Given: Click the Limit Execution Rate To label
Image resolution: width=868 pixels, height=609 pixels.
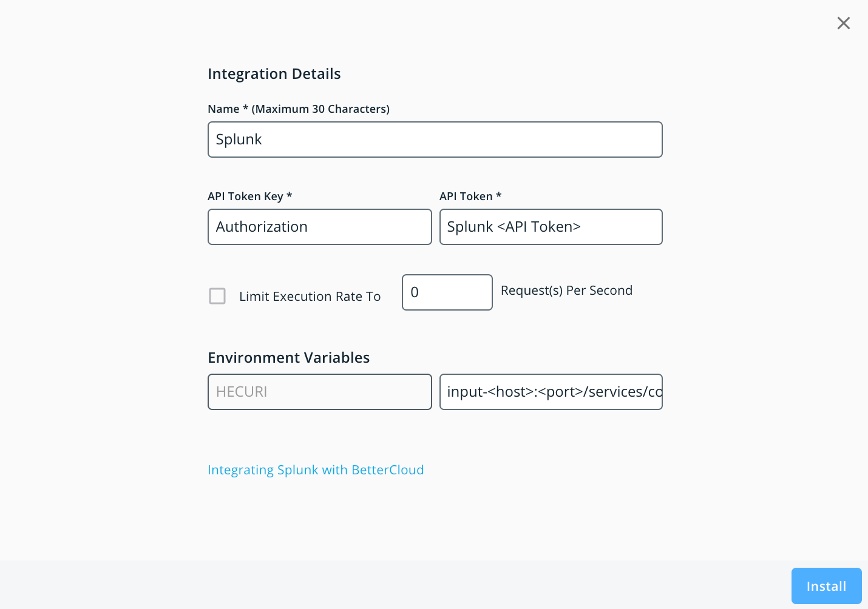Looking at the screenshot, I should [x=310, y=297].
